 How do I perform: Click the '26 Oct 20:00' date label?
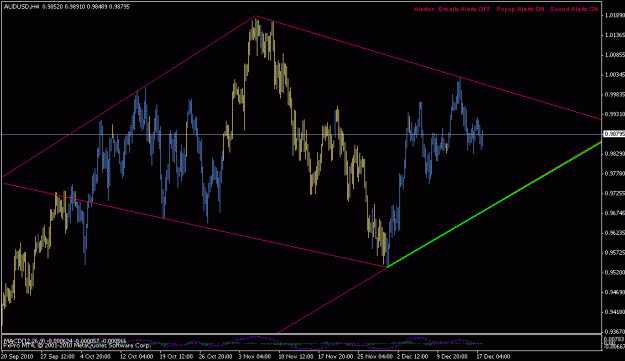[216, 356]
